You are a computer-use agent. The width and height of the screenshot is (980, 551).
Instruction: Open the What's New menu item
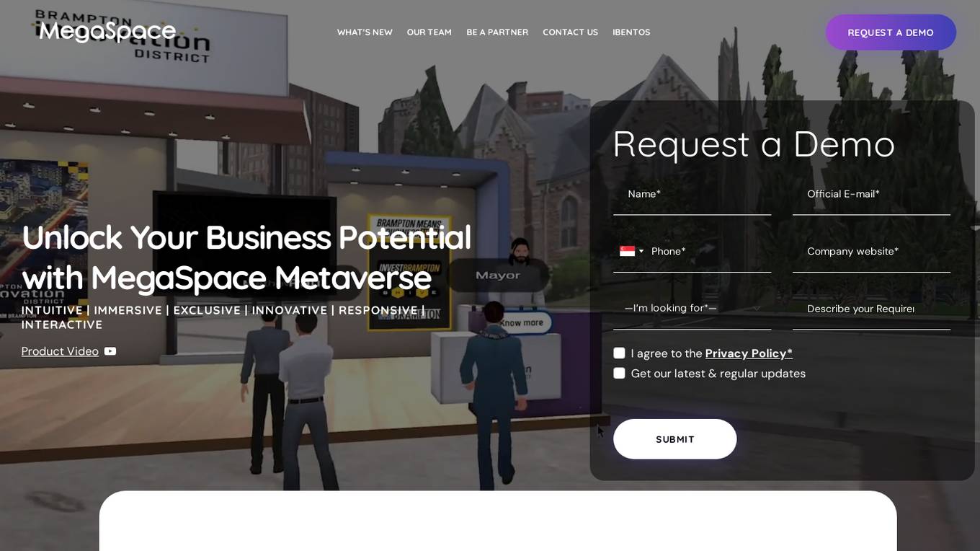(x=365, y=32)
